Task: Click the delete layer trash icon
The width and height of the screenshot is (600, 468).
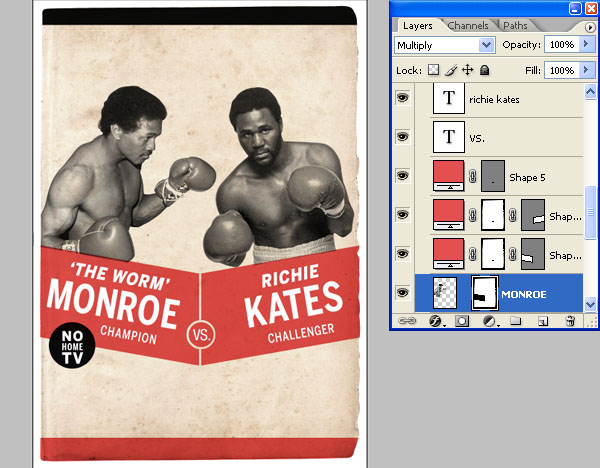Action: pyautogui.click(x=570, y=321)
